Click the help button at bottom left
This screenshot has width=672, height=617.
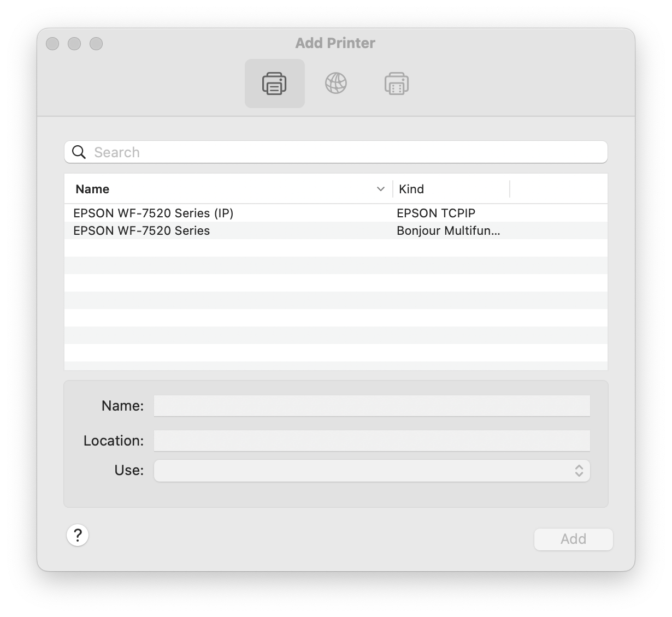click(78, 536)
